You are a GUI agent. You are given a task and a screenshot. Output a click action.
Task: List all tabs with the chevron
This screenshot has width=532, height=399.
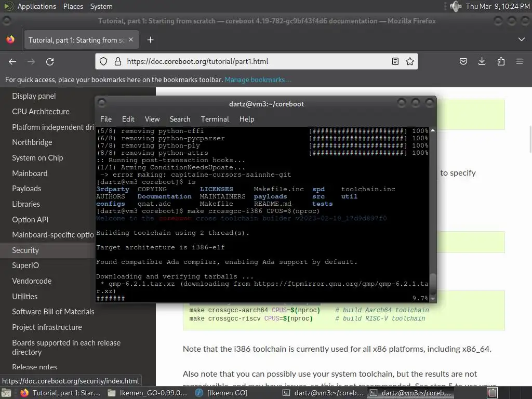522,39
